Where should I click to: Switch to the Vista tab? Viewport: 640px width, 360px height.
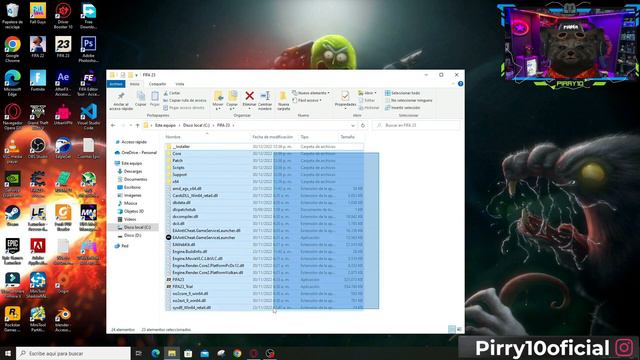(180, 84)
